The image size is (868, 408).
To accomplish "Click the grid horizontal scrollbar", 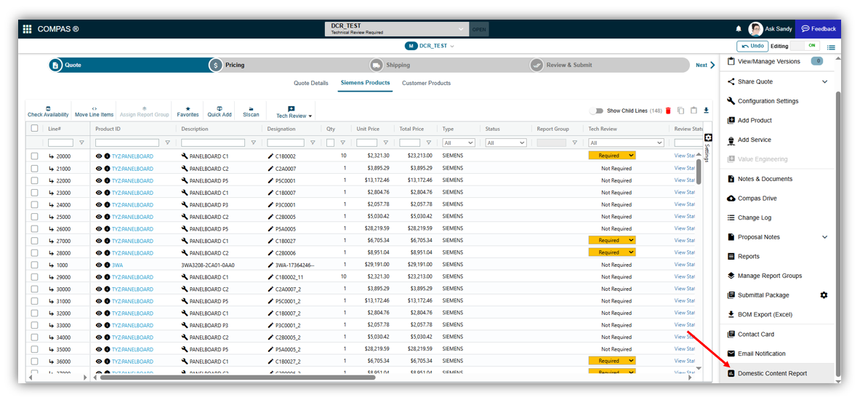I will pos(238,377).
